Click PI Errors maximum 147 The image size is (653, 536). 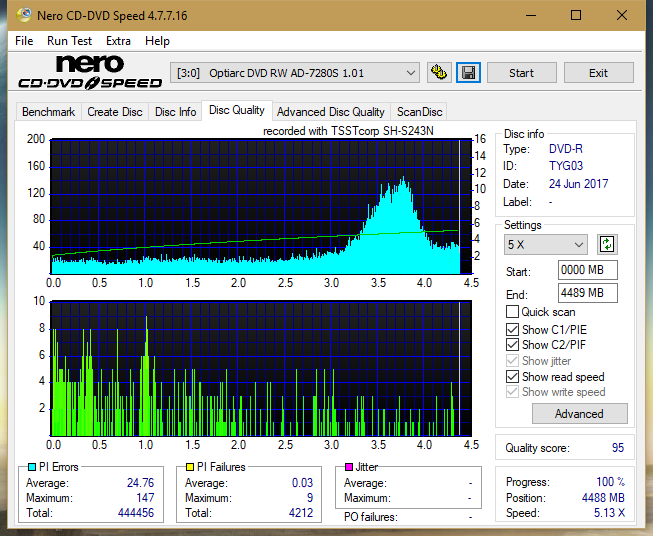145,497
